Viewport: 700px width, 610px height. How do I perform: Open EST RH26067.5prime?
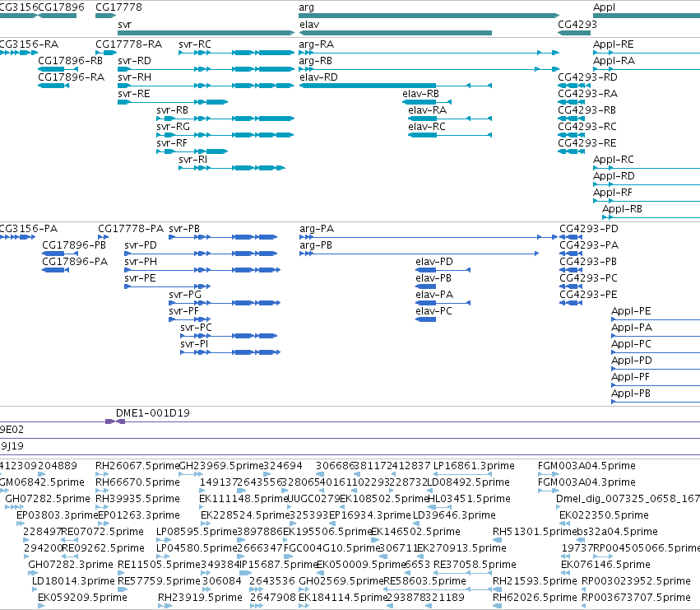click(137, 466)
